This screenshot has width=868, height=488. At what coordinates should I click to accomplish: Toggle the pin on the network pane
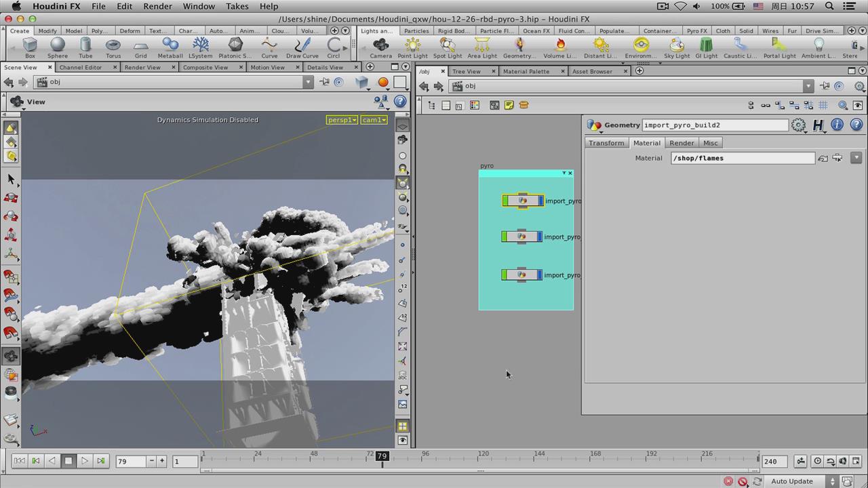[x=825, y=86]
